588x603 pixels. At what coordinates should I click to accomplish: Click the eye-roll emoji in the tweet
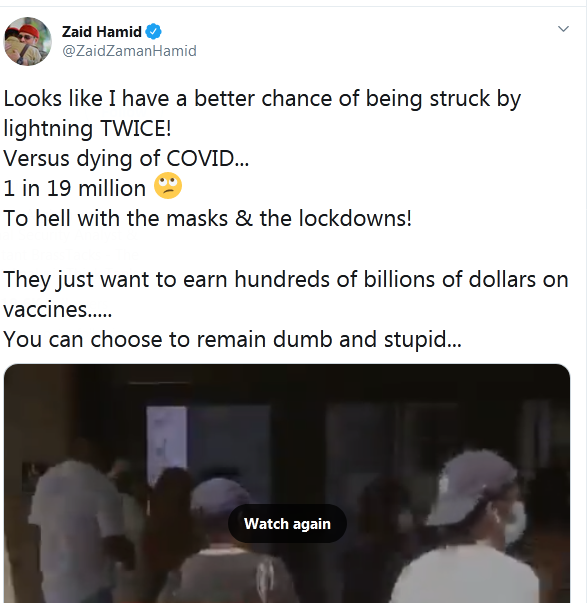click(168, 185)
